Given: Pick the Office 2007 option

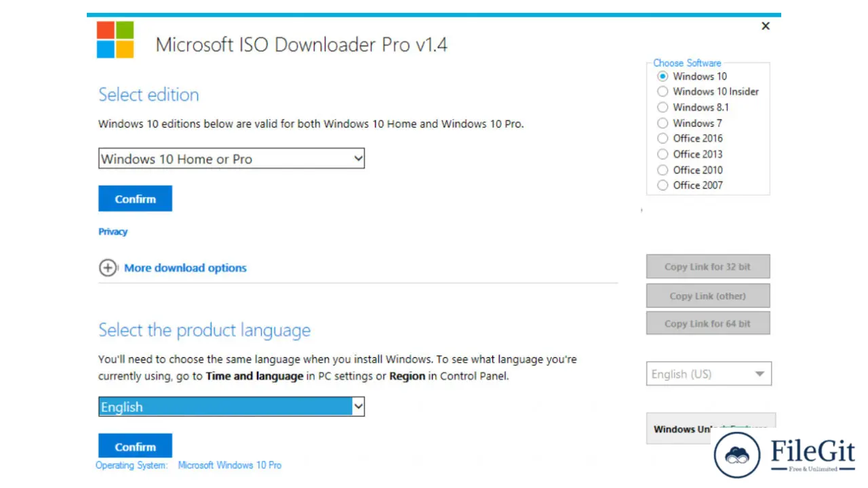Looking at the screenshot, I should (663, 185).
